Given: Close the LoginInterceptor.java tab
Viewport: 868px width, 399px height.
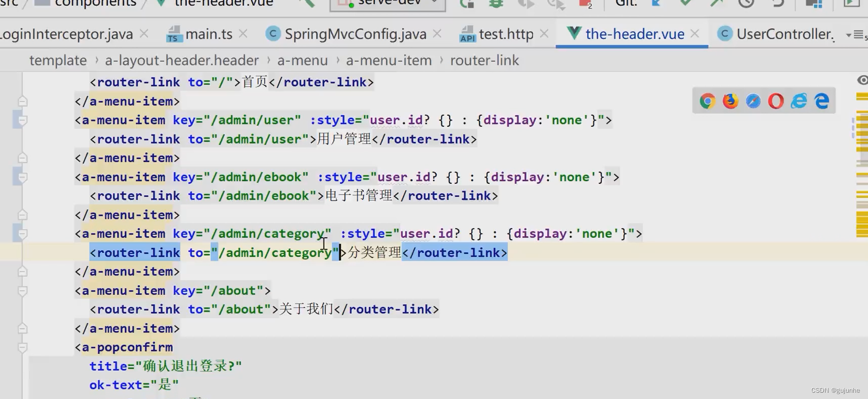Looking at the screenshot, I should (144, 34).
